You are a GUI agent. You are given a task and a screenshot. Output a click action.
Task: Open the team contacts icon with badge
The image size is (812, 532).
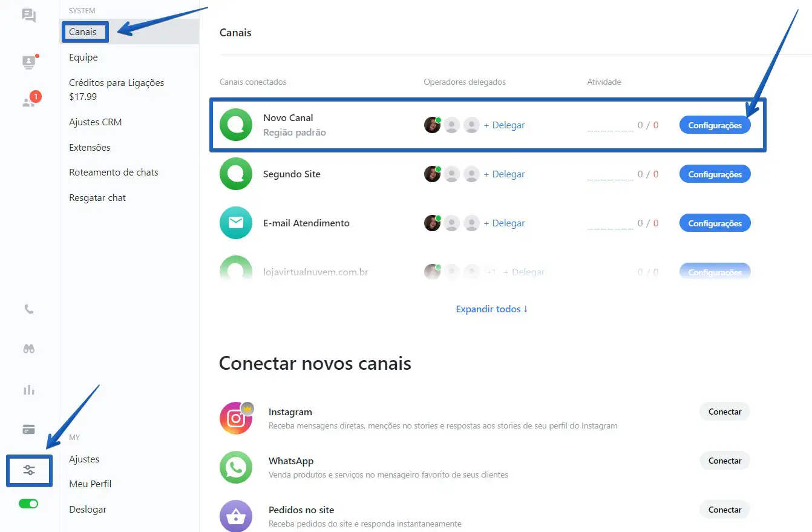tap(29, 101)
